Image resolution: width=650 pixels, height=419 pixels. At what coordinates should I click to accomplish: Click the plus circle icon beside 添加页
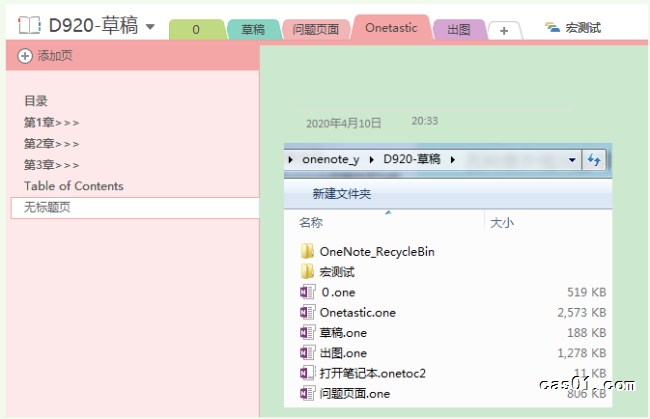click(25, 56)
